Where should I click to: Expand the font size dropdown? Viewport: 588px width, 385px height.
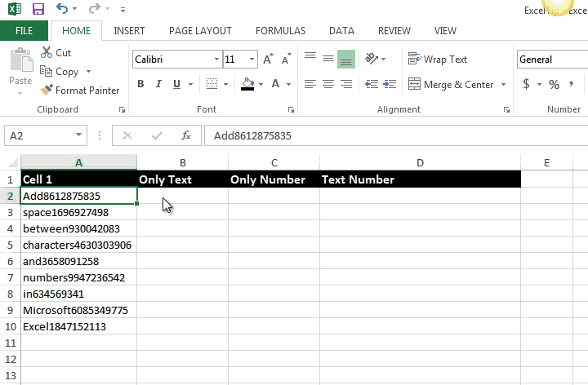253,60
